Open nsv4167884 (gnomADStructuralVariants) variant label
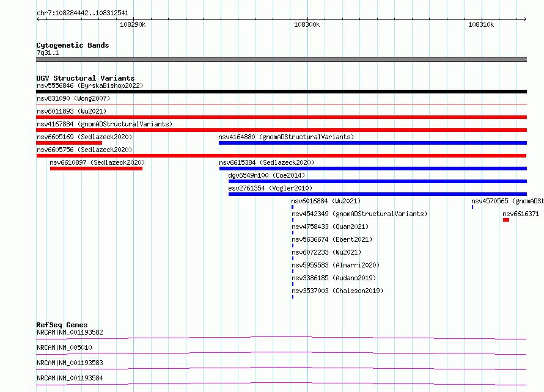The width and height of the screenshot is (544, 392). pos(105,124)
